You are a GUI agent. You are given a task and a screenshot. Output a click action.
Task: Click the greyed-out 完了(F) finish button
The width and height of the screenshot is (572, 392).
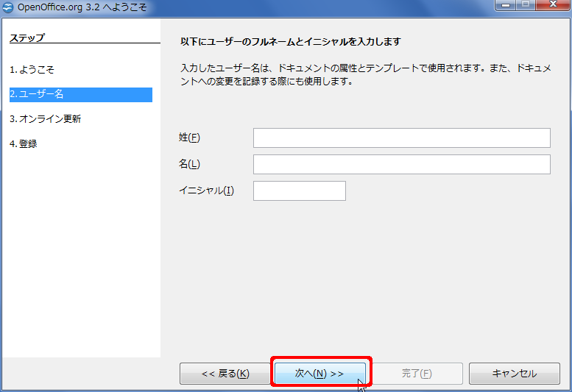(x=417, y=374)
